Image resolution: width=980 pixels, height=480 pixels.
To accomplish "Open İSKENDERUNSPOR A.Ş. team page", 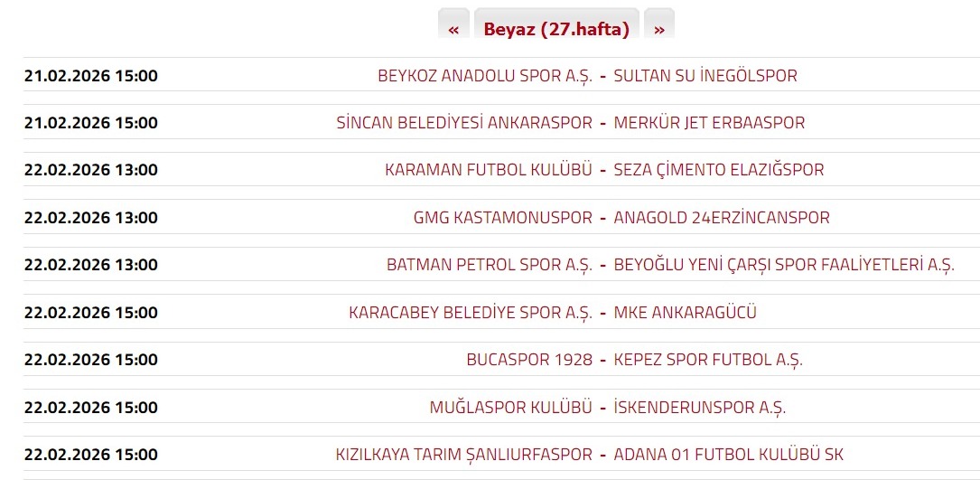I will pos(700,408).
